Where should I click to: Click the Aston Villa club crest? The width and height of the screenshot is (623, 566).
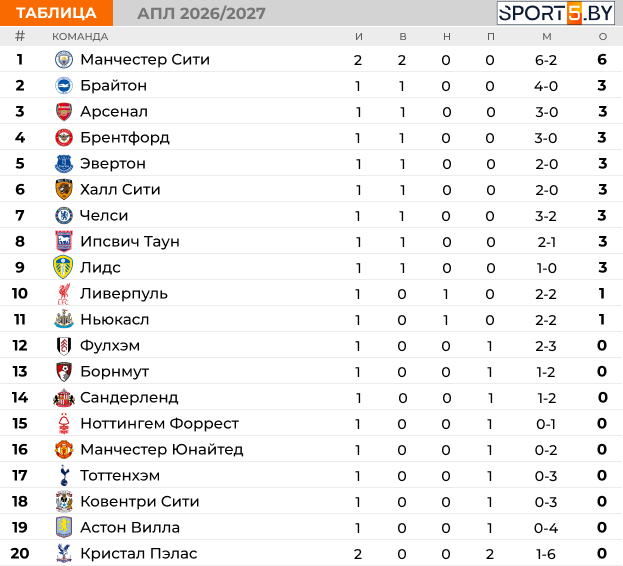[x=64, y=527]
